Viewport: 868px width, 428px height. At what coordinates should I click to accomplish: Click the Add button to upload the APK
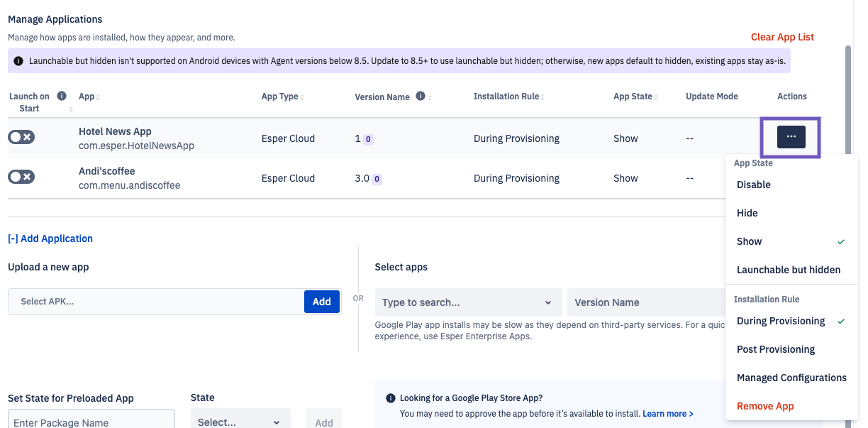tap(321, 301)
